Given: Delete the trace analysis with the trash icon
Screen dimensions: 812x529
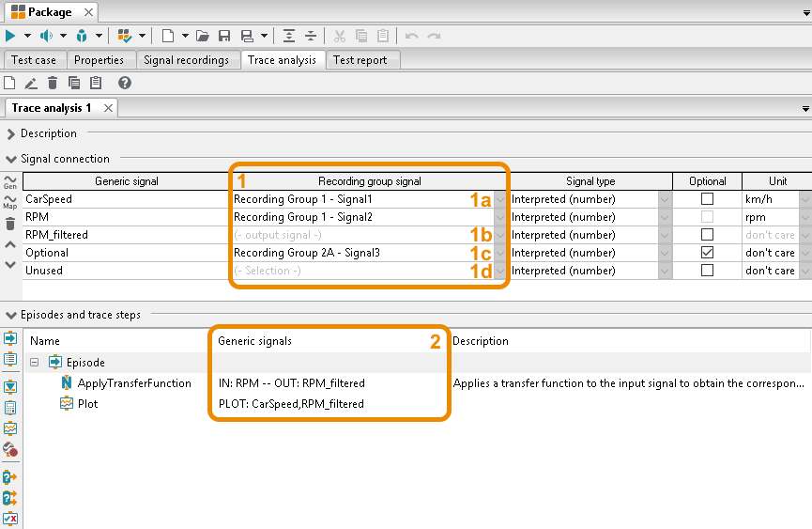Looking at the screenshot, I should click(x=53, y=83).
